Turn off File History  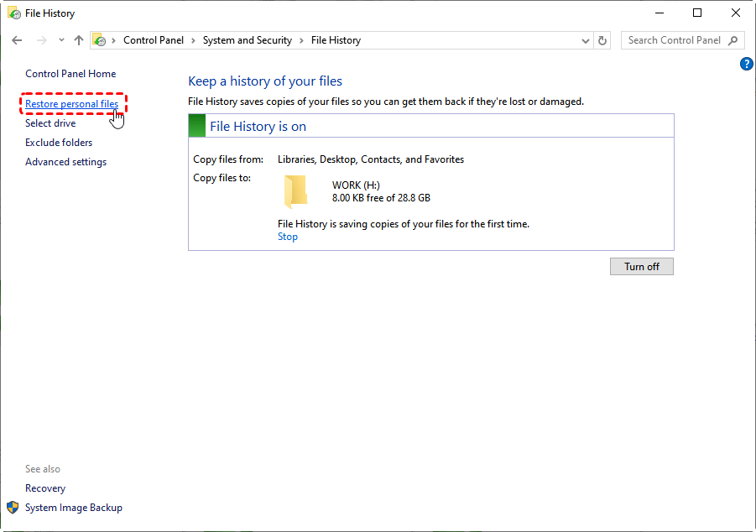point(642,267)
